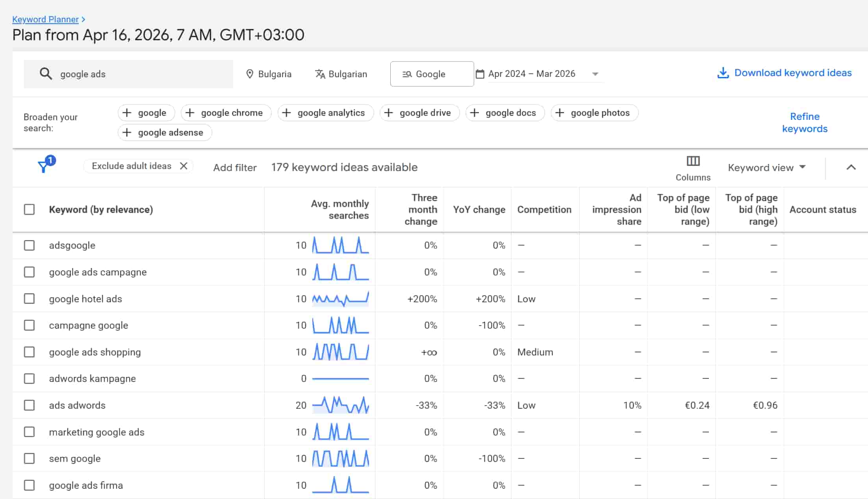View trend sparkline for marketing google ads

coord(341,432)
